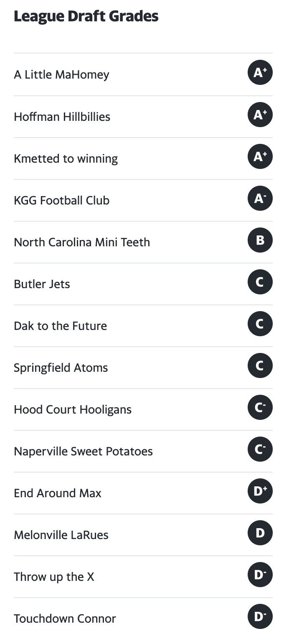284x644 pixels.
Task: Select the Kmetted to winning team name
Action: [66, 158]
